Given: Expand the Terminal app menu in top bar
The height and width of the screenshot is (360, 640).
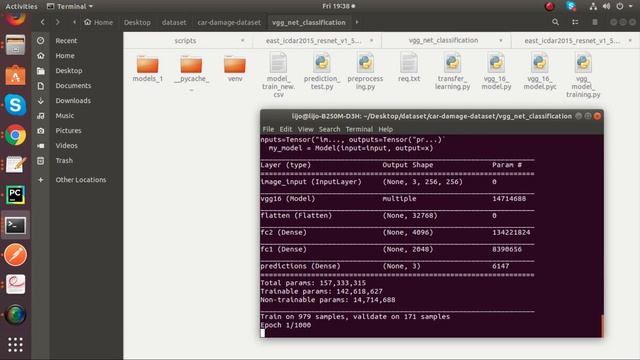Looking at the screenshot, I should click(x=70, y=6).
